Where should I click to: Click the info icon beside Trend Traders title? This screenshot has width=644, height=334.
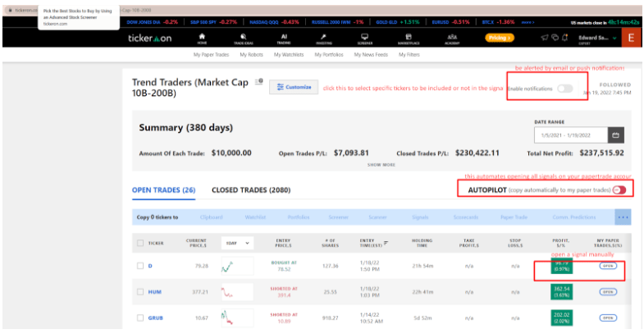click(258, 82)
